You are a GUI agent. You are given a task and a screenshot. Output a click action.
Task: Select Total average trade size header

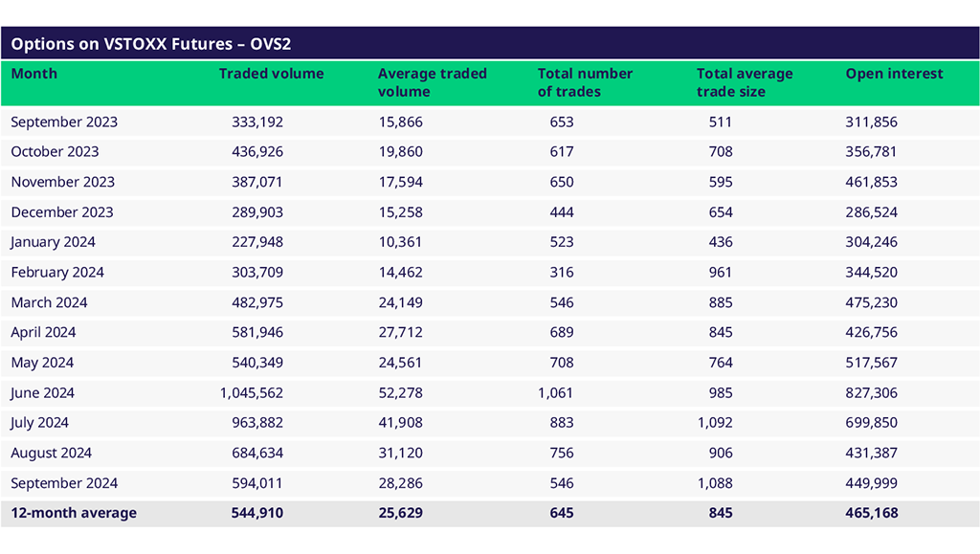(x=745, y=82)
